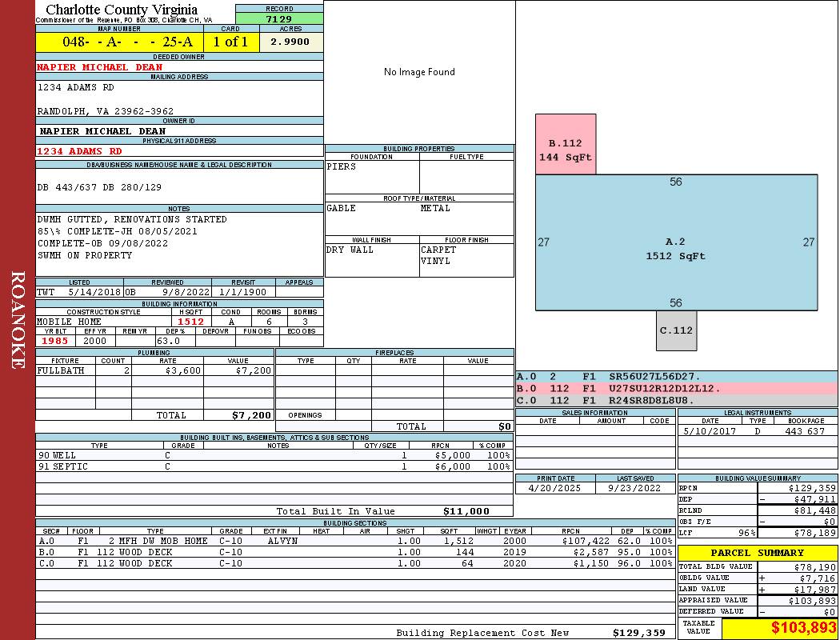Select the FULLBATH plumbing fixture row

(154, 370)
